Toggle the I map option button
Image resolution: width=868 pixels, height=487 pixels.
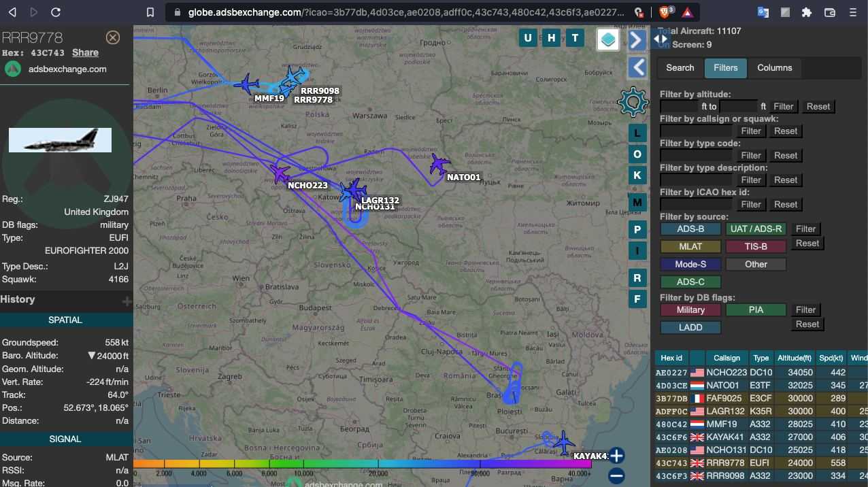637,250
